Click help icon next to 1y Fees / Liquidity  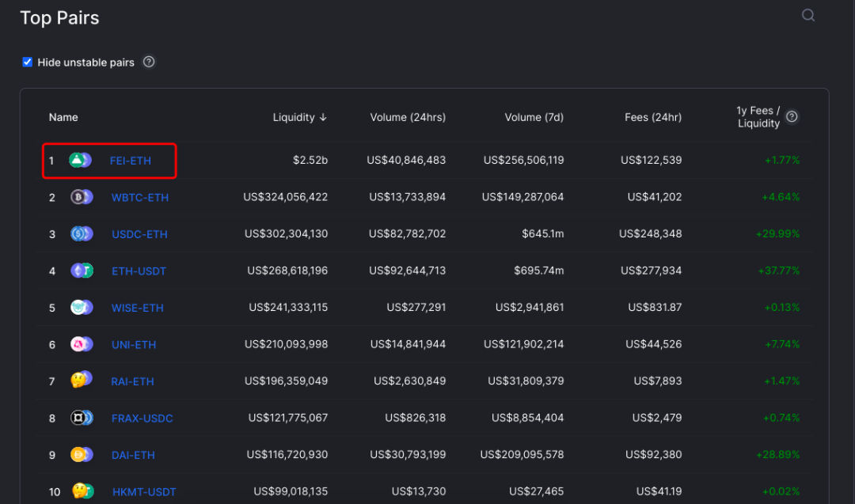click(x=792, y=117)
